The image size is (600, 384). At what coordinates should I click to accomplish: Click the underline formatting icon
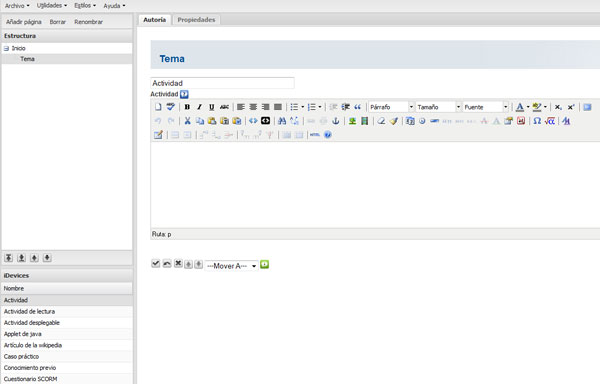pyautogui.click(x=212, y=107)
